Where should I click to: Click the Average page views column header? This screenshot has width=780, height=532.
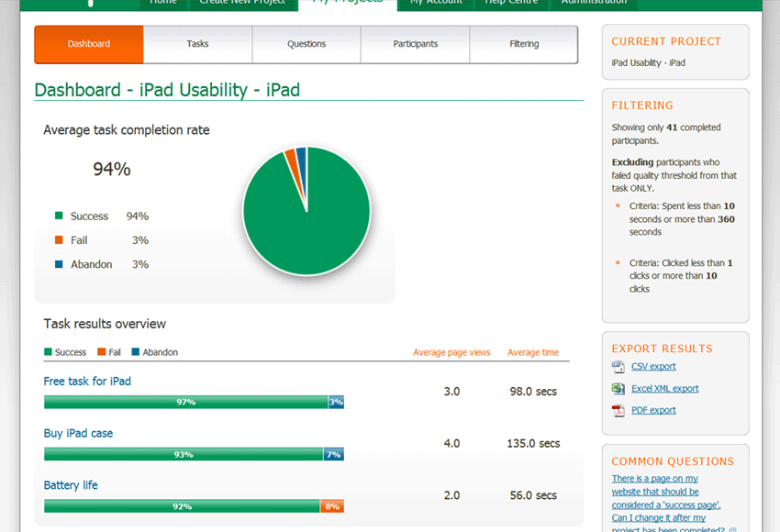tap(451, 352)
